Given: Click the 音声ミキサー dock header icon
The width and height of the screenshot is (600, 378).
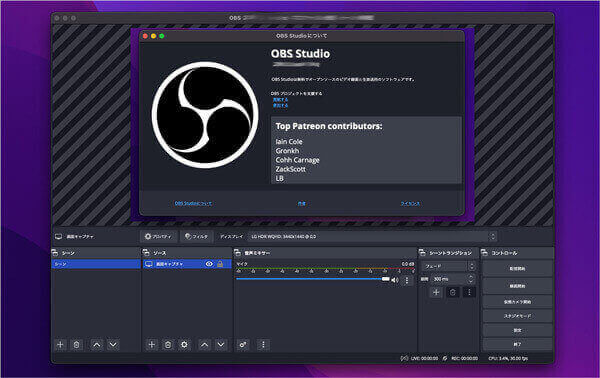Looking at the screenshot, I should click(237, 253).
